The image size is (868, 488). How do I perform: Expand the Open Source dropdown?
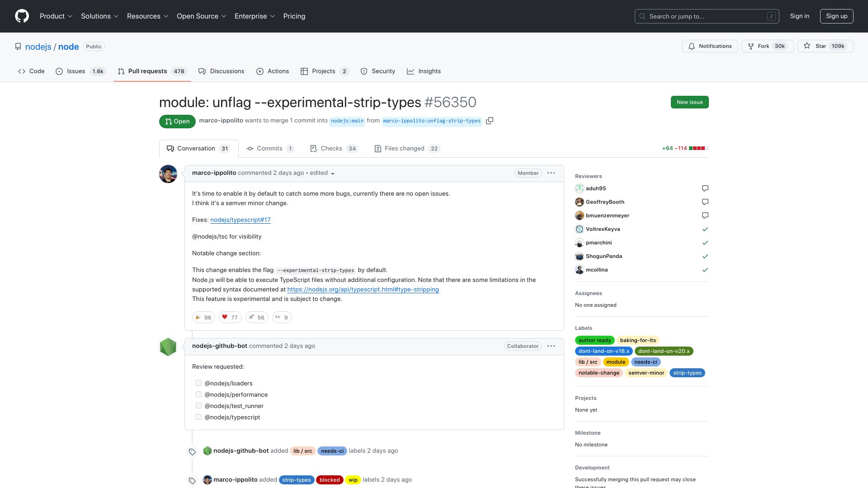pyautogui.click(x=202, y=16)
